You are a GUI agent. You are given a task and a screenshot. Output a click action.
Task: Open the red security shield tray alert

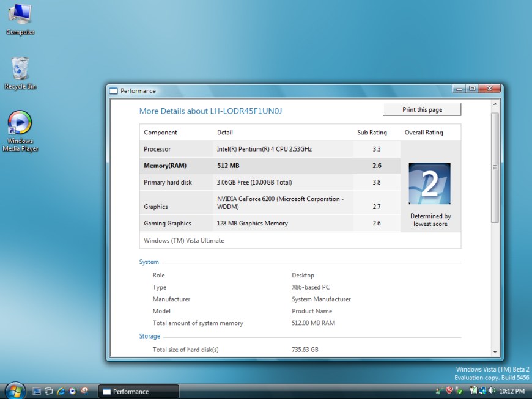[x=449, y=390]
